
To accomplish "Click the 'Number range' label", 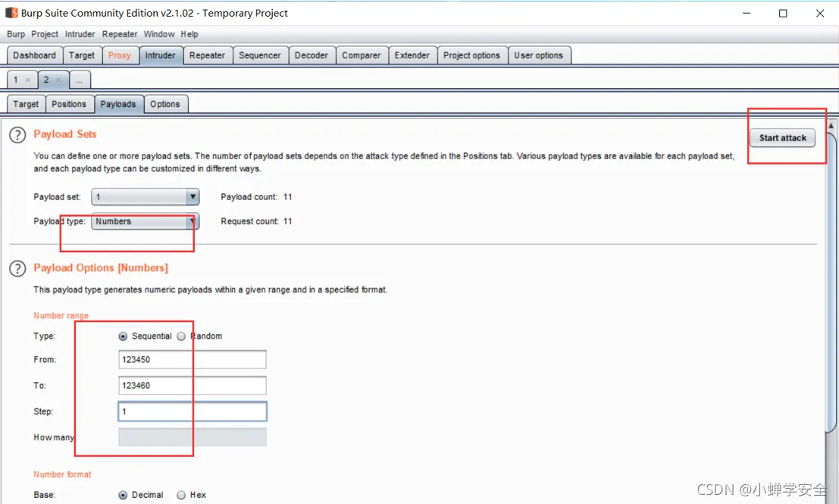I will tap(61, 316).
